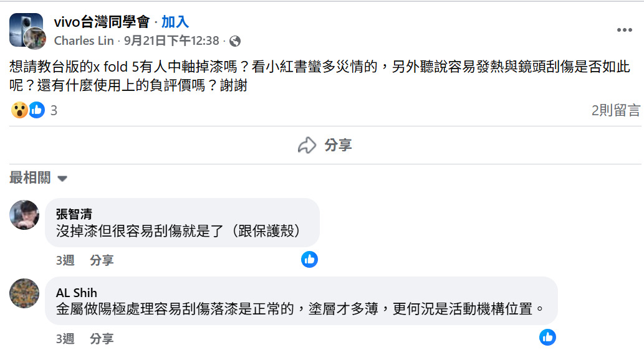The image size is (644, 355).
Task: Click 加入 to join the group
Action: 175,22
